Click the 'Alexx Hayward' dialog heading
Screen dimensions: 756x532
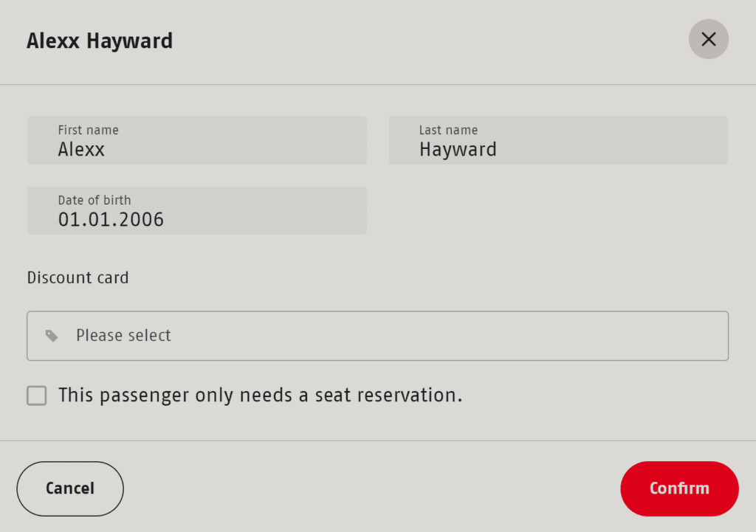point(100,41)
